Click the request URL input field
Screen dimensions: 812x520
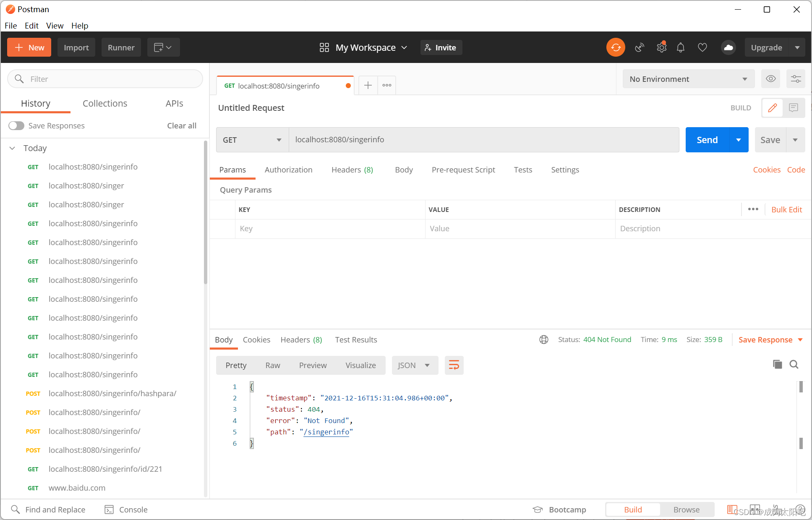[483, 140]
